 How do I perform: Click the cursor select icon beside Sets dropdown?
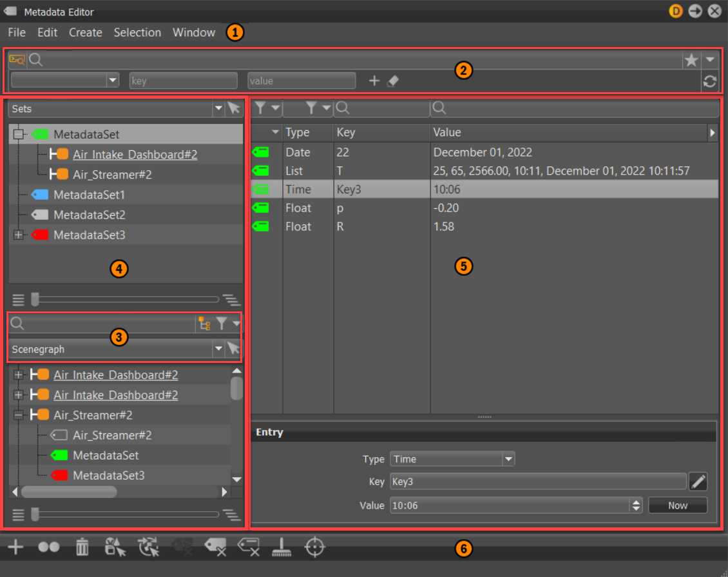(x=234, y=108)
